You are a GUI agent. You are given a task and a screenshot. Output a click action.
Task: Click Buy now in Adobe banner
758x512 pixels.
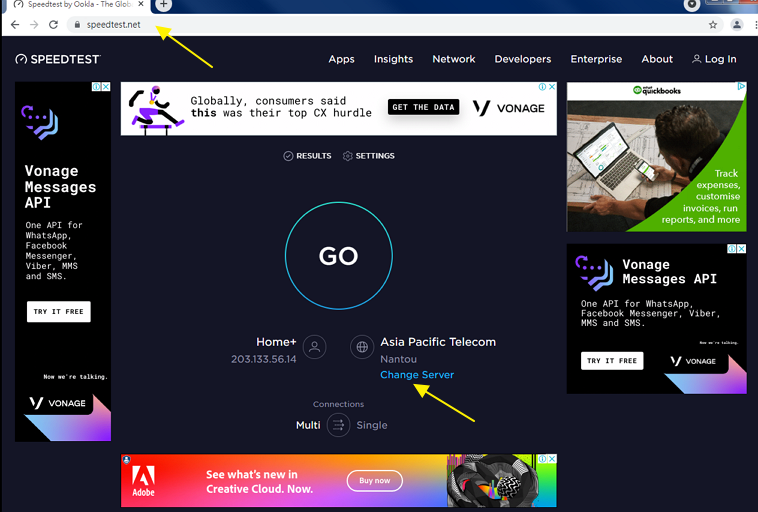pyautogui.click(x=375, y=481)
